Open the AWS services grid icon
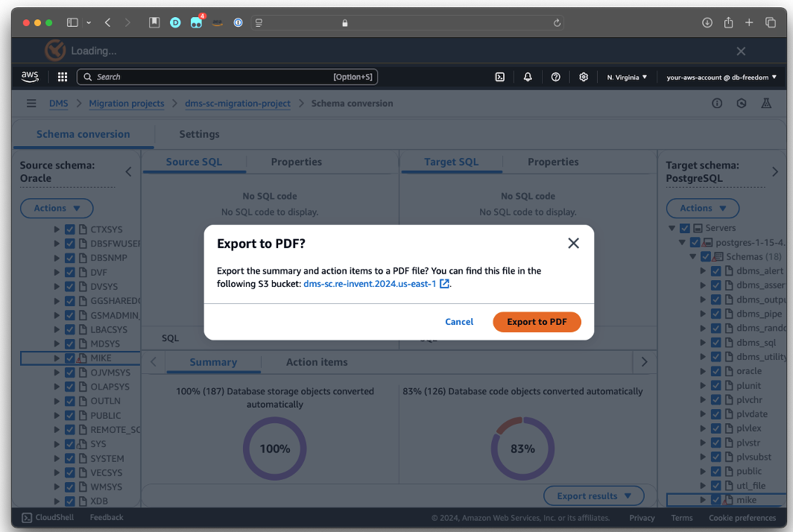This screenshot has width=793, height=532. (x=62, y=77)
